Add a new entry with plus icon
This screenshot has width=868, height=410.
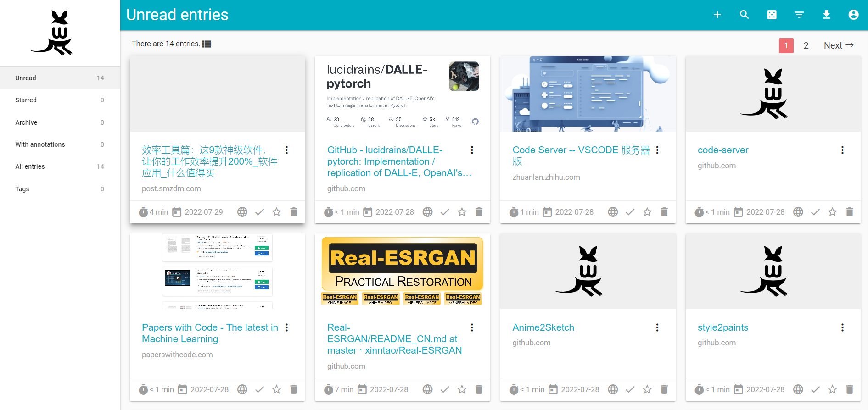[x=717, y=15]
